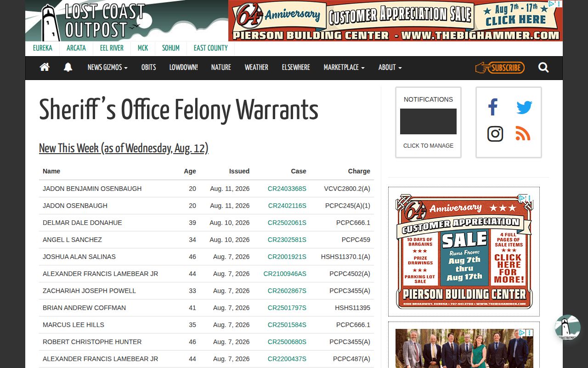Viewport: 588px width, 368px height.
Task: Open the notifications bell icon
Action: [68, 67]
